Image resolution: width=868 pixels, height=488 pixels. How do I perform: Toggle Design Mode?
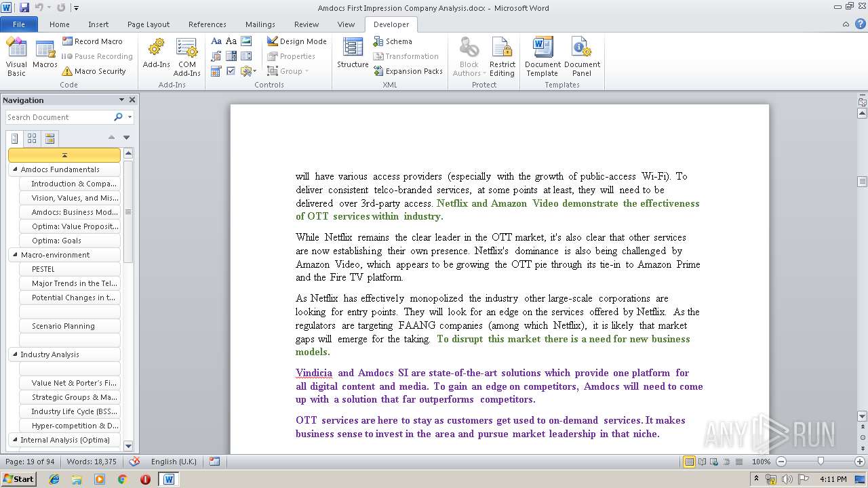tap(296, 41)
